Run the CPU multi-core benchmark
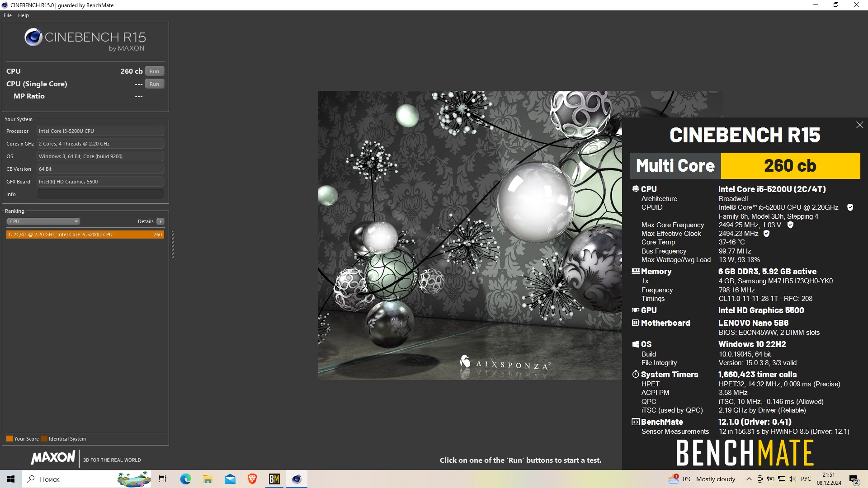 click(x=155, y=71)
